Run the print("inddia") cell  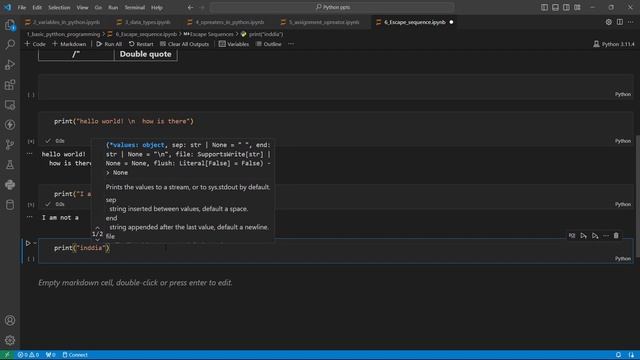(28, 243)
